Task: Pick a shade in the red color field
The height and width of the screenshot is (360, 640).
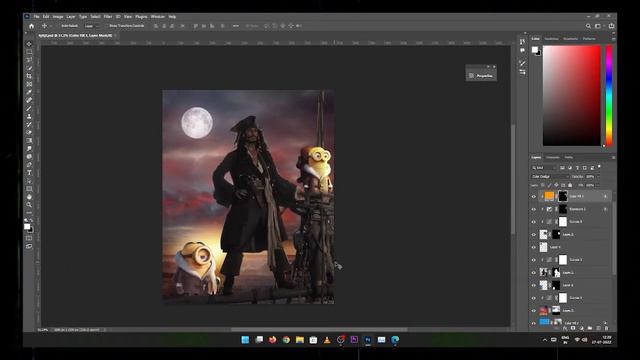Action: [571, 96]
